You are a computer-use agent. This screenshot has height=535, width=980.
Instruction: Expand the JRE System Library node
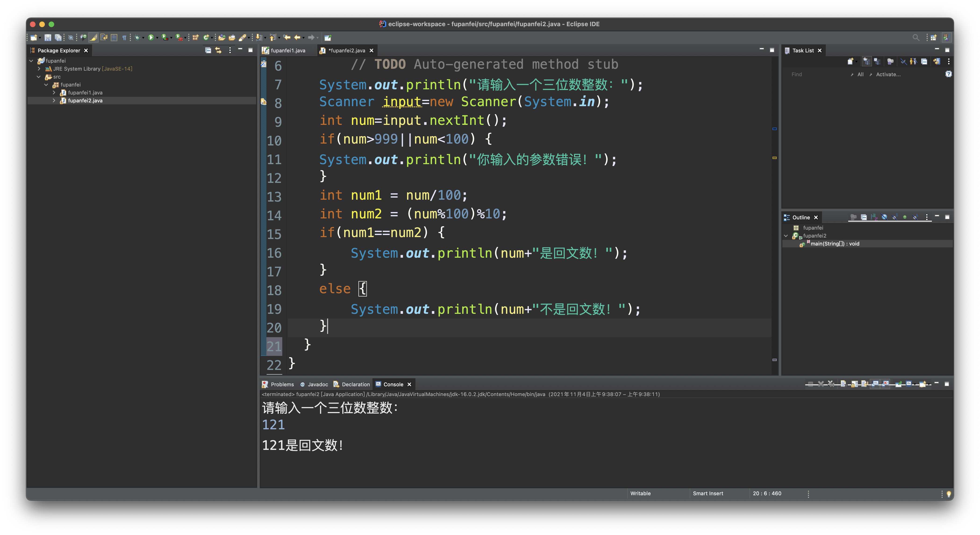[x=39, y=69]
